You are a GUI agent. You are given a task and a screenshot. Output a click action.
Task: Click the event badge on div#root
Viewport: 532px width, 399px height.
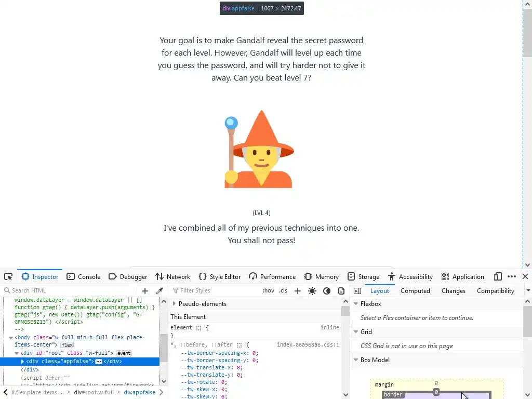point(124,353)
